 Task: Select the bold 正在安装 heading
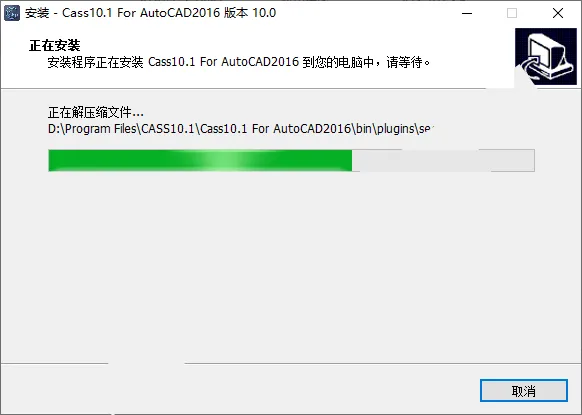pyautogui.click(x=55, y=45)
